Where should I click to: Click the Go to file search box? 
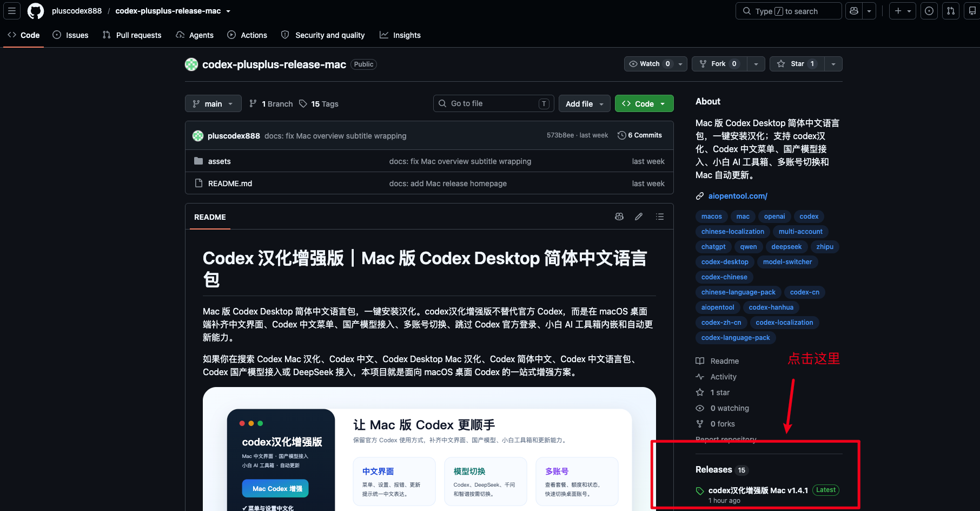click(493, 103)
